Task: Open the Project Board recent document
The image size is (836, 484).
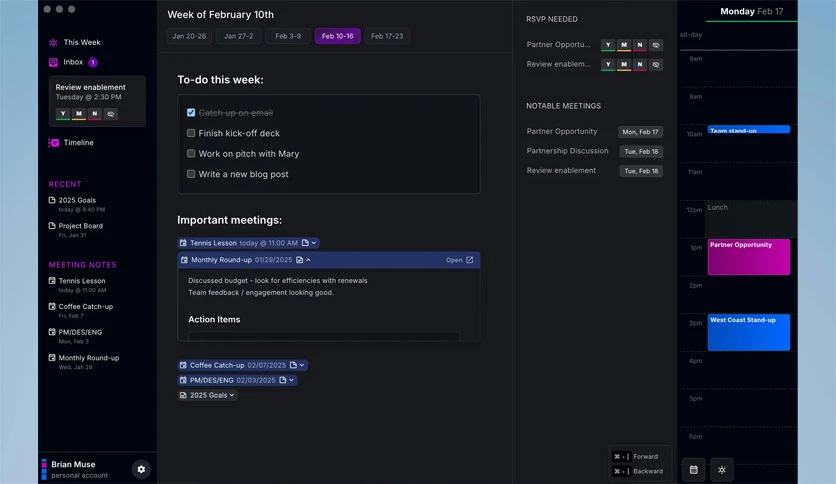Action: point(76,230)
